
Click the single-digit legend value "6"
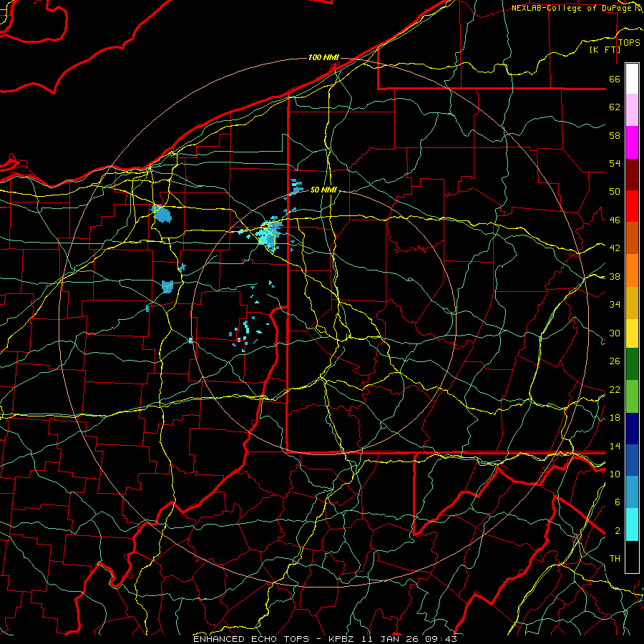tap(618, 502)
